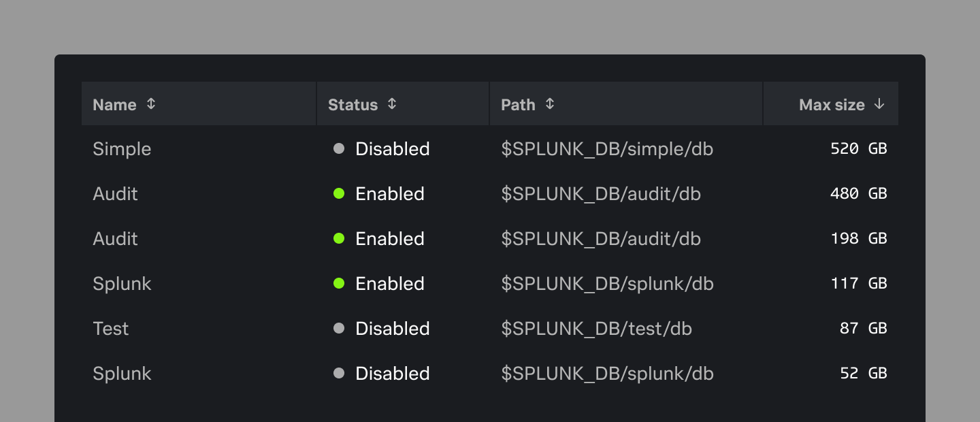Viewport: 980px width, 422px height.
Task: Click the Max size column header text
Action: 832,105
